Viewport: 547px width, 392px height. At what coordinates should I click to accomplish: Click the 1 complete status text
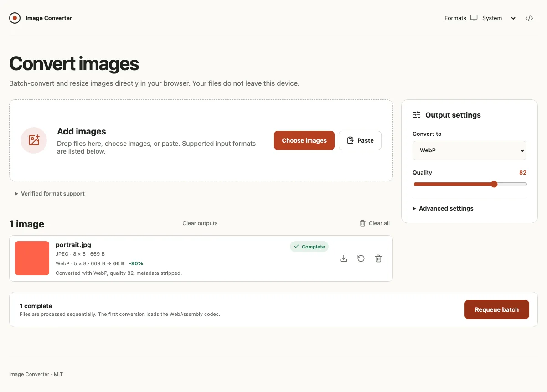pos(36,306)
